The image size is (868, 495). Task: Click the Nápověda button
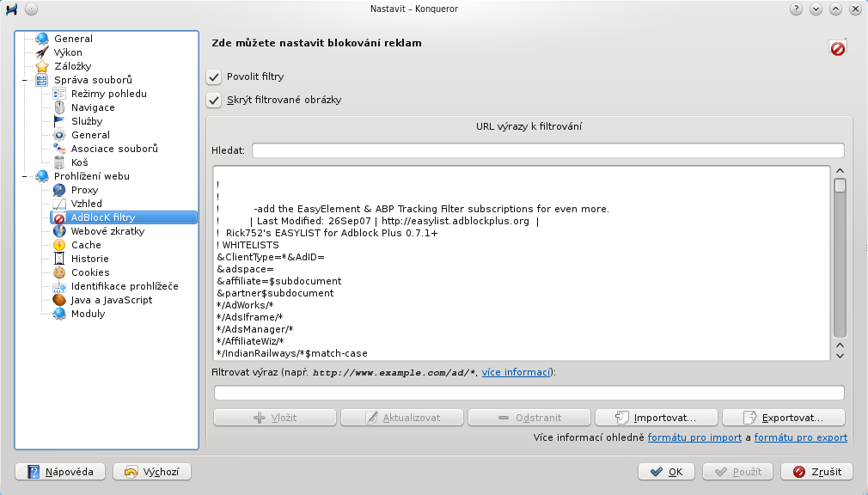(x=60, y=472)
